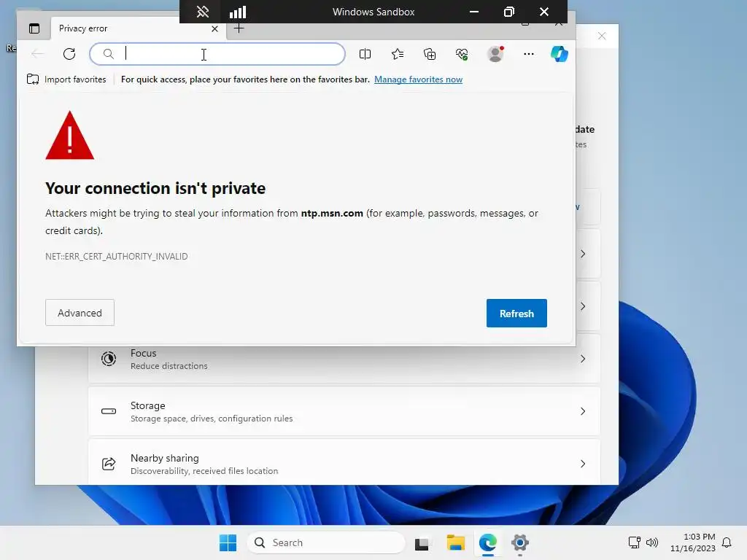Click the NET::ERR_CERT_AUTHORITY_INVALID error code
This screenshot has height=560, width=747.
pos(116,256)
